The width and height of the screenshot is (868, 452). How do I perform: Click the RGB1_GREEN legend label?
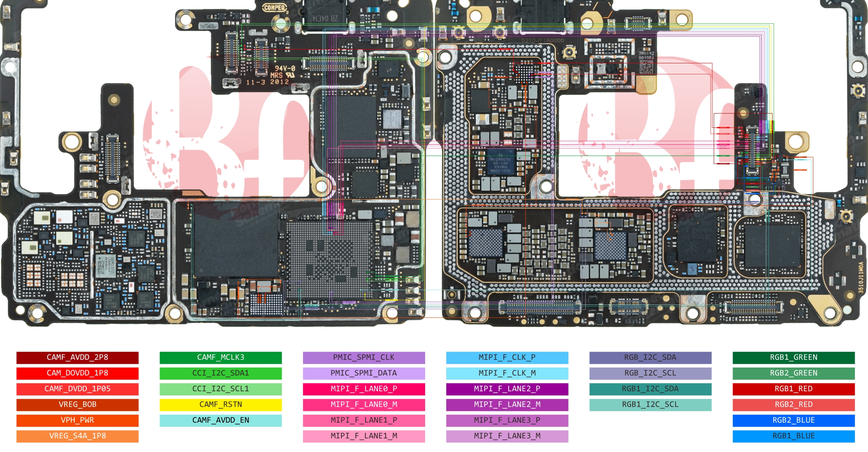[x=794, y=357]
